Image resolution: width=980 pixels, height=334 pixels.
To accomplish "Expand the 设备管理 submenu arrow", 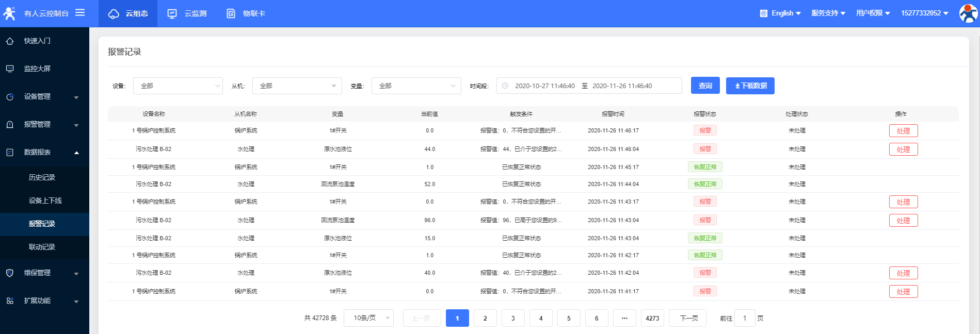I will 76,97.
